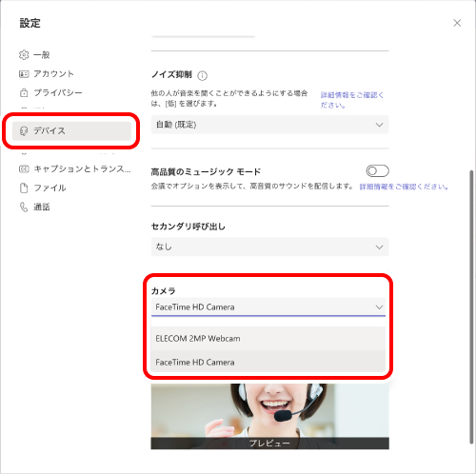The image size is (476, 474).
Task: Open the 通話 settings section
Action: [42, 207]
